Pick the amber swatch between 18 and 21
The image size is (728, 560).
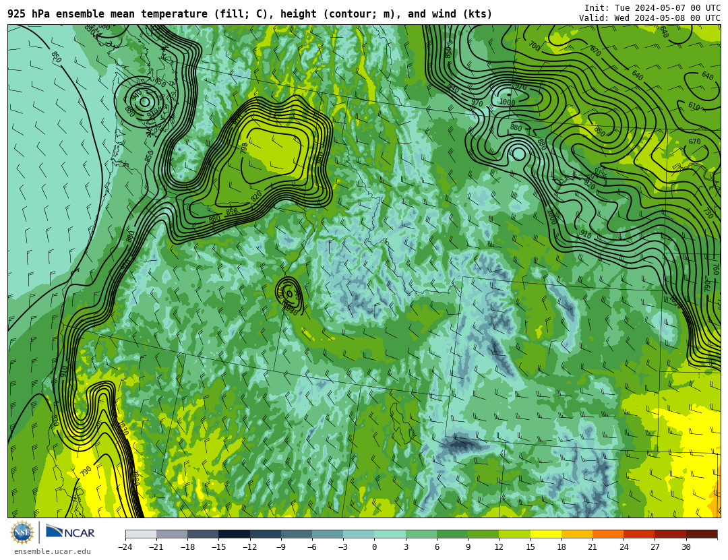[576, 534]
